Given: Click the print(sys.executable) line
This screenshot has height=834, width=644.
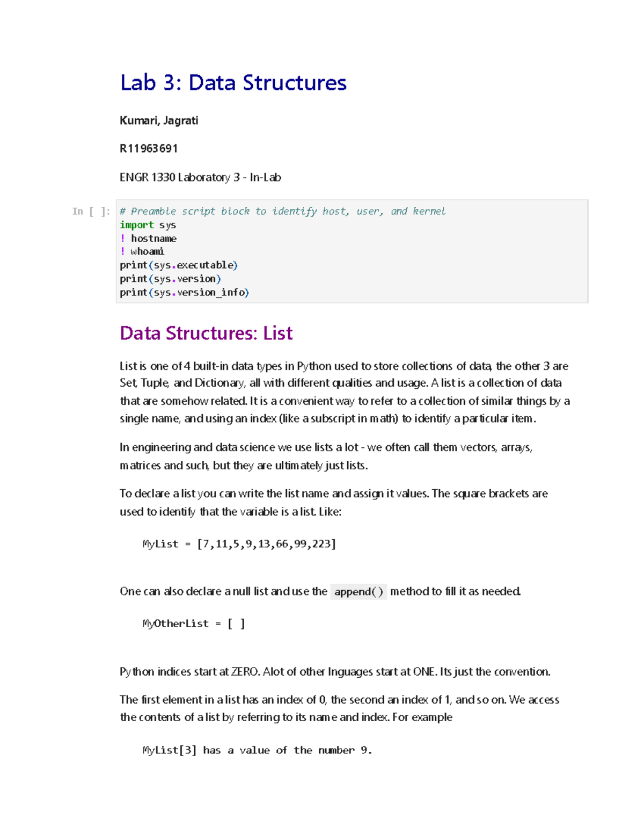Looking at the screenshot, I should (179, 265).
